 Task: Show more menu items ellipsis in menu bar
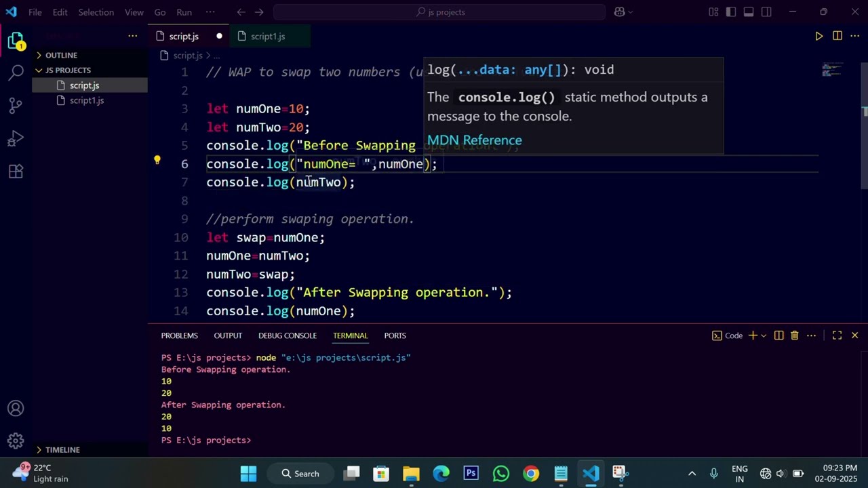click(x=210, y=12)
